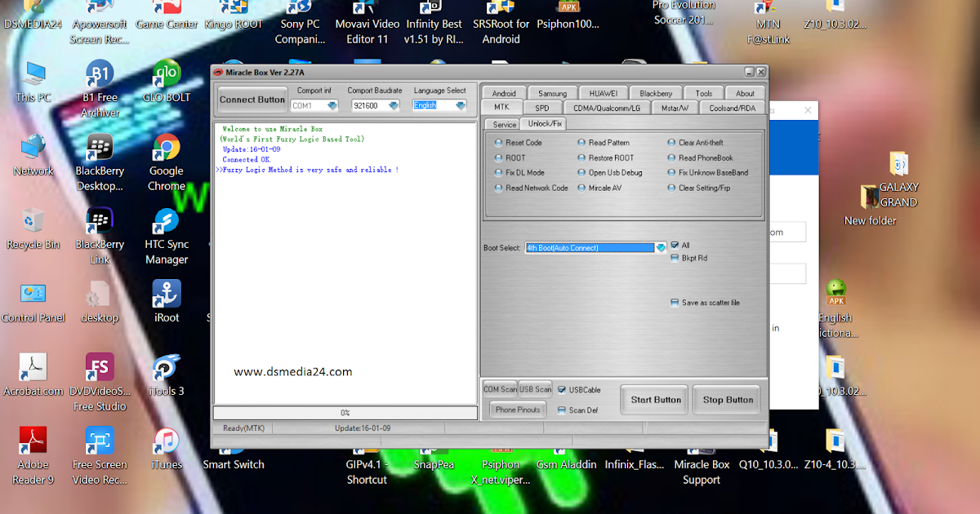This screenshot has height=514, width=980.
Task: Switch to the SPD tab
Action: point(542,107)
